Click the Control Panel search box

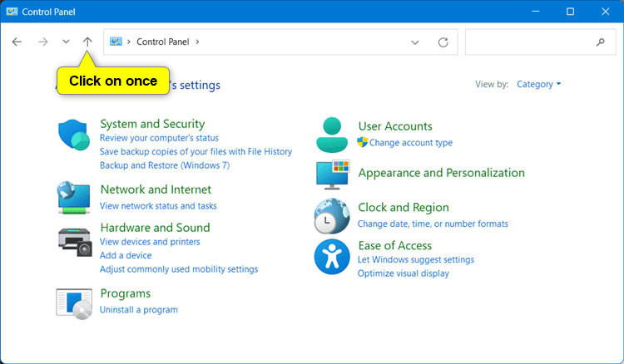click(x=532, y=42)
